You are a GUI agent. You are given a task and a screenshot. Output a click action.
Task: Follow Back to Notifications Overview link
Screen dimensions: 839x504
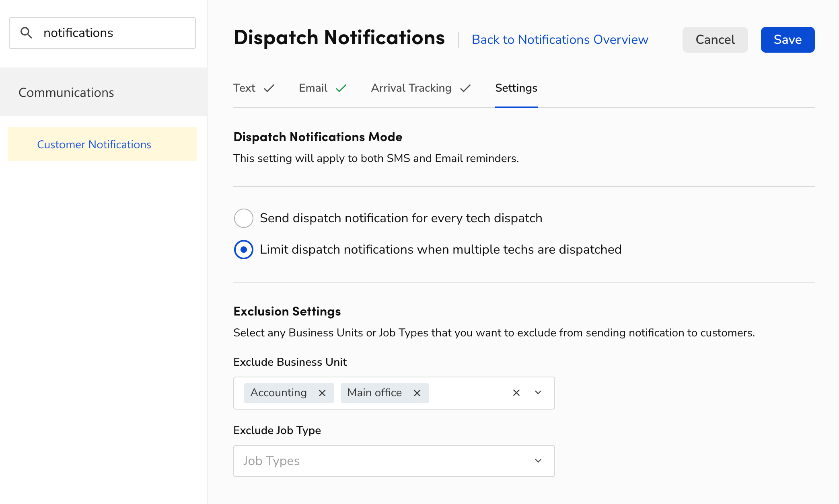click(x=560, y=39)
